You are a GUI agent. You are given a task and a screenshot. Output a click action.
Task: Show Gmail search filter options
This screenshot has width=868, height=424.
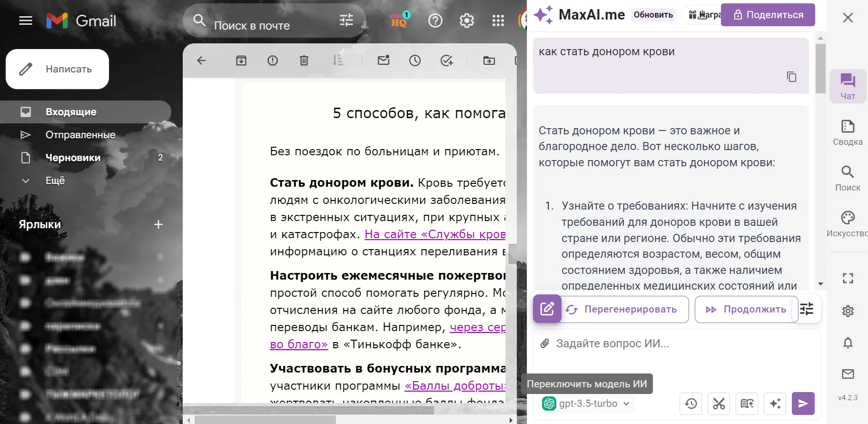pyautogui.click(x=346, y=20)
